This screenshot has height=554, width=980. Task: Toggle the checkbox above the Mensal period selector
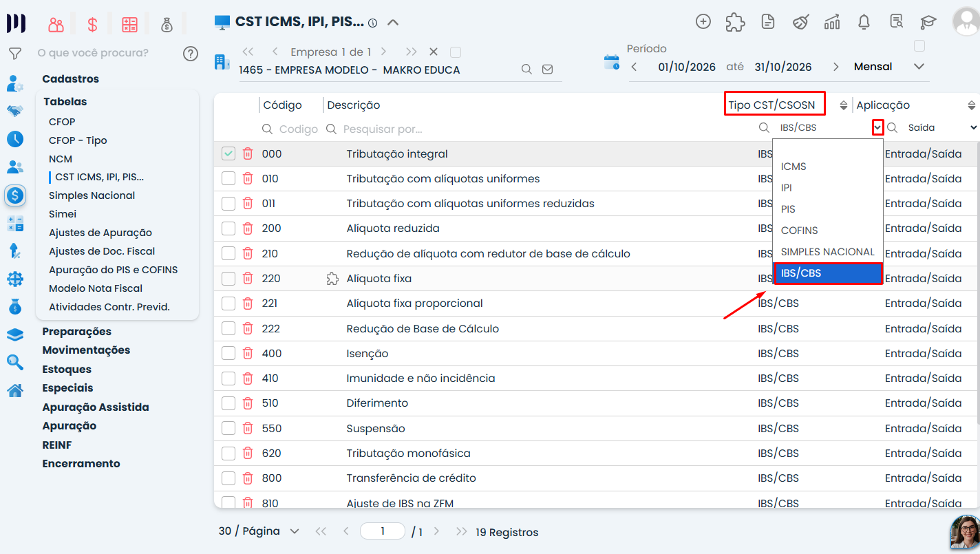point(919,46)
